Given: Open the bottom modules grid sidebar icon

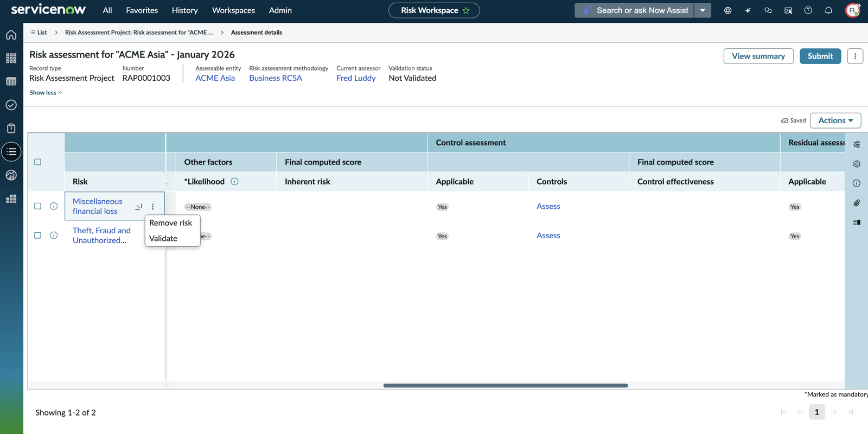Looking at the screenshot, I should 11,199.
